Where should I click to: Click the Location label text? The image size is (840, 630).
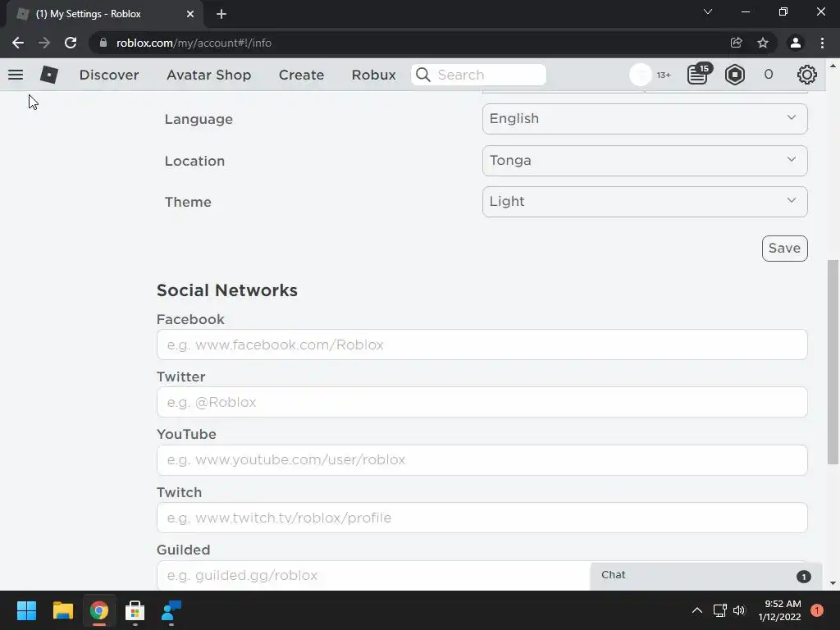[194, 161]
